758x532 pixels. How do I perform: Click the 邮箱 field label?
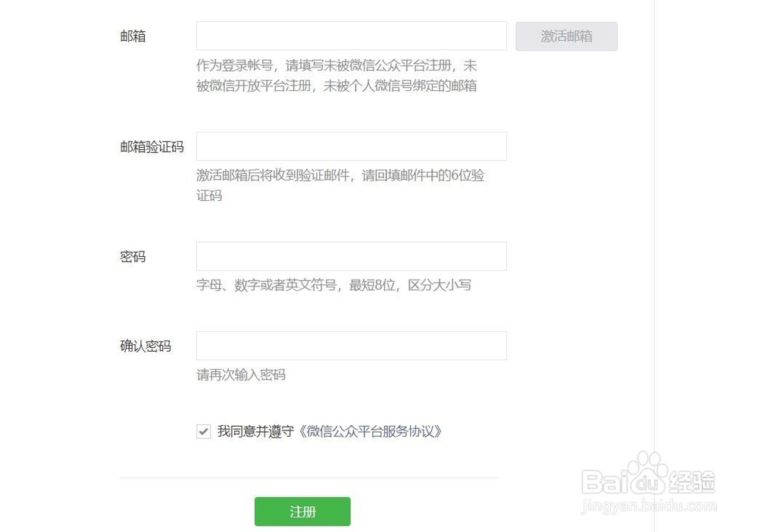pos(133,36)
